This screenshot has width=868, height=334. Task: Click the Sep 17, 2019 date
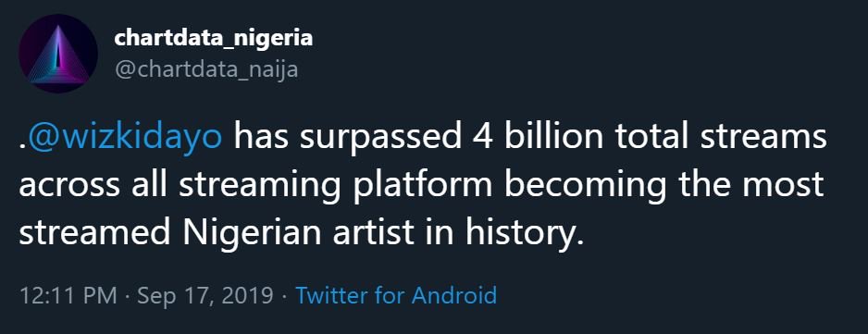click(x=205, y=296)
